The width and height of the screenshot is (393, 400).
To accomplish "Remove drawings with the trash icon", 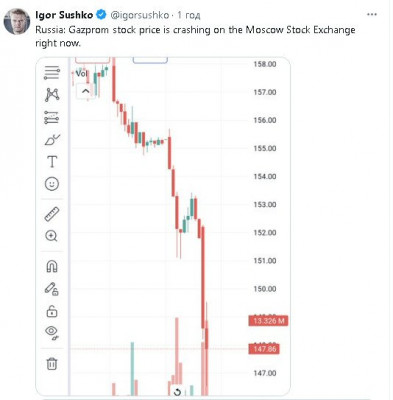I will point(52,363).
